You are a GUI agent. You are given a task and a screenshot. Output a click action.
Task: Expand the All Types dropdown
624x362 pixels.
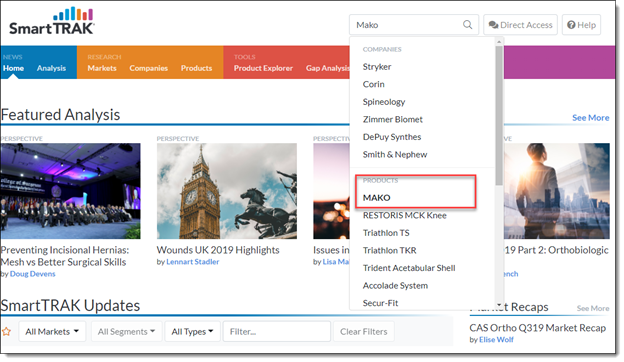(x=193, y=331)
